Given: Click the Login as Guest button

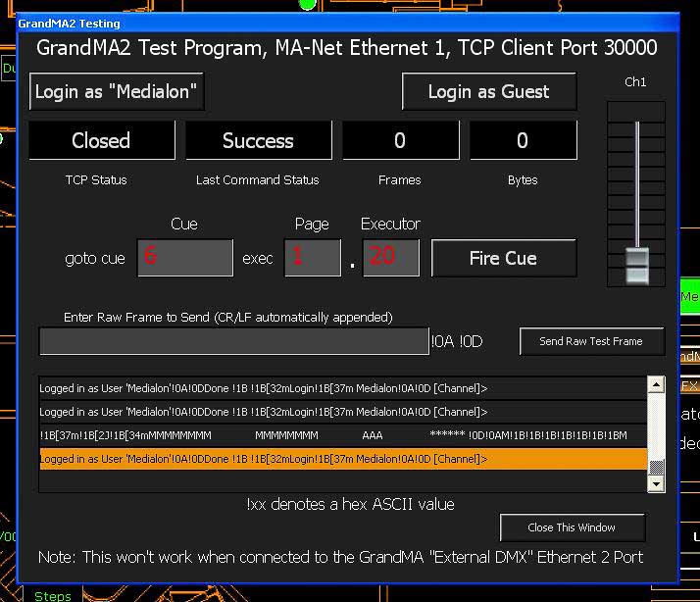Looking at the screenshot, I should click(489, 91).
